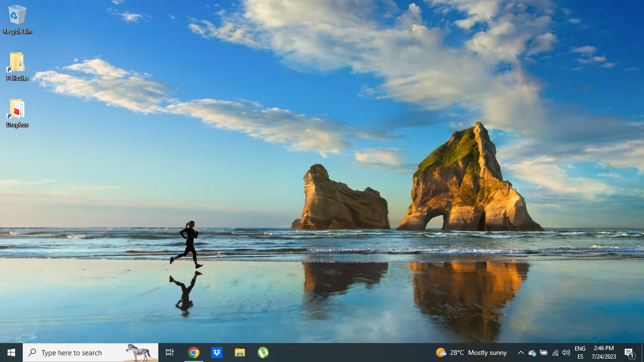Click the Show desktop strip
644x362 pixels.
pyautogui.click(x=642, y=352)
